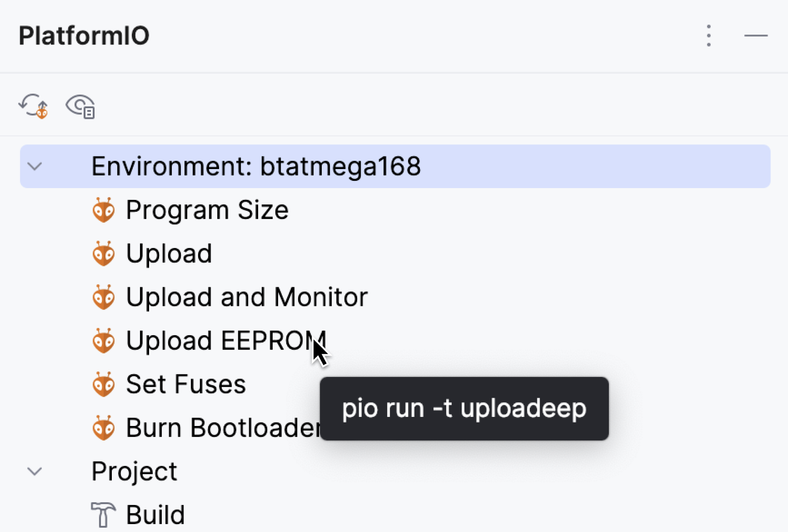Image resolution: width=788 pixels, height=532 pixels.
Task: Open the PlatformIO inspect view icon
Action: (79, 107)
